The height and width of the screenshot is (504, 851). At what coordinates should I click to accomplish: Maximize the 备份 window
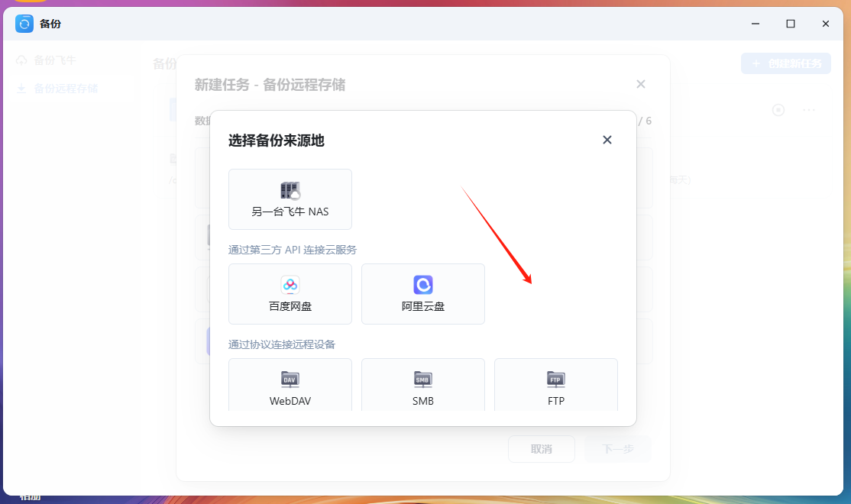(x=791, y=24)
